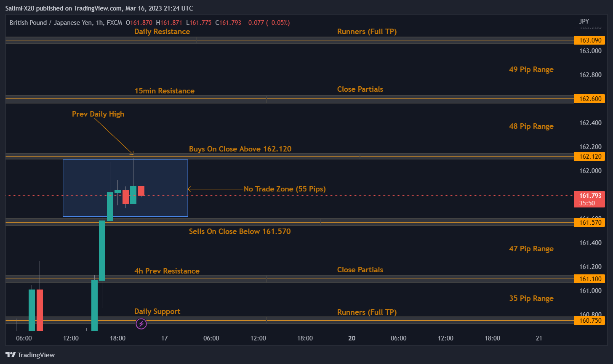Click the arrowhead pointing at No Trade Zone box

(189, 189)
